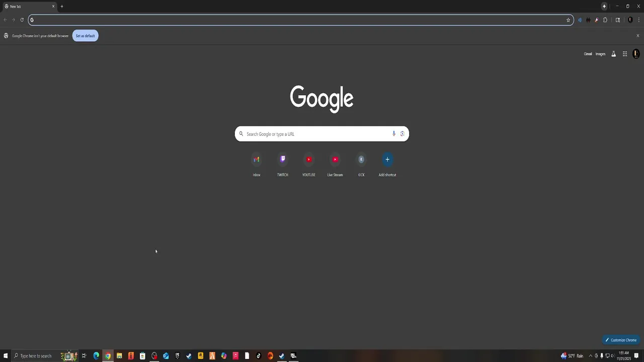The height and width of the screenshot is (362, 644).
Task: Open Task View on taskbar
Action: pyautogui.click(x=84, y=356)
